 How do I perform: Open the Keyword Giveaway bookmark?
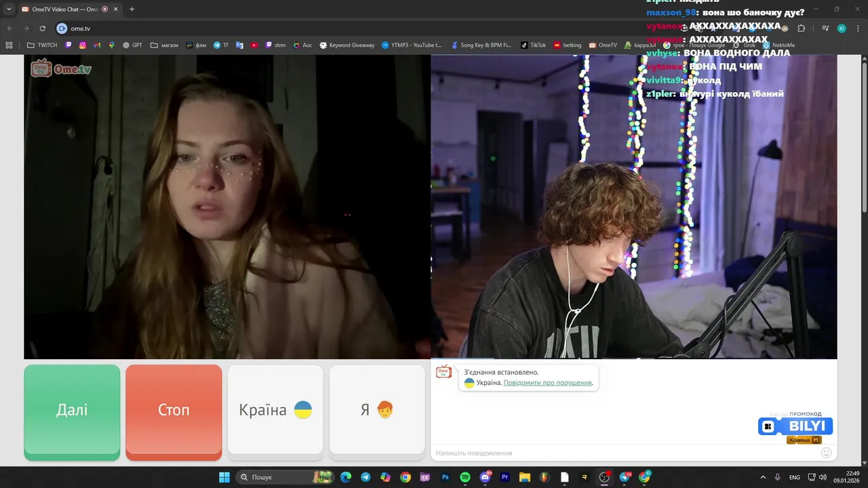tap(347, 45)
